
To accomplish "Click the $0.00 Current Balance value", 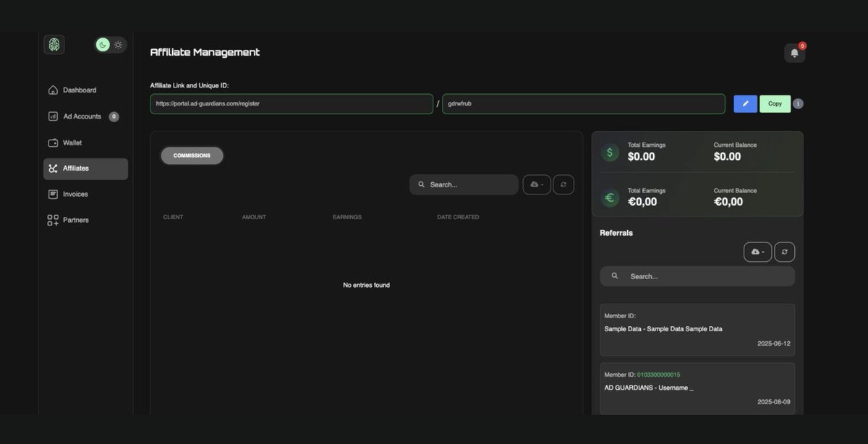I will point(727,157).
